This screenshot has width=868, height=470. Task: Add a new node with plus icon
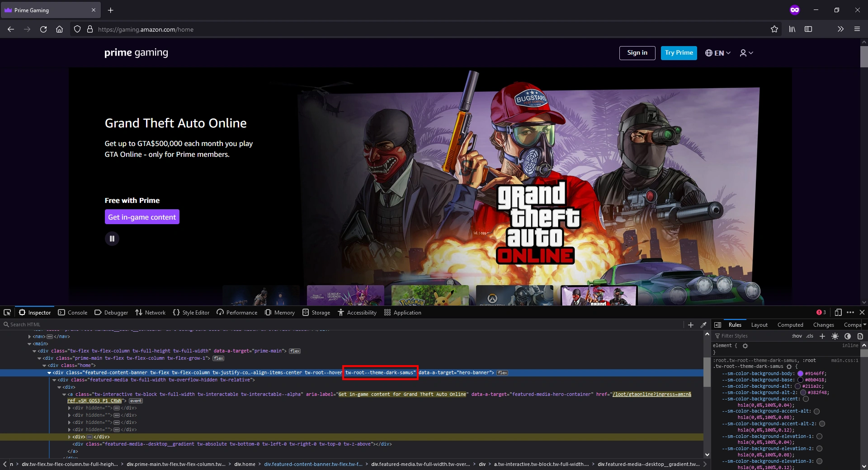[690, 324]
